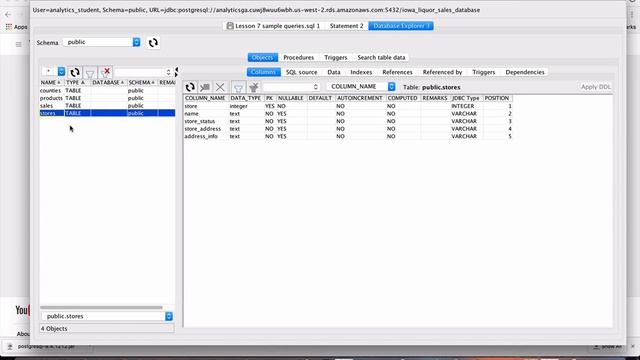Screen dimensions: 640x360
Task: Open the Referenced by tab
Action: pyautogui.click(x=442, y=72)
